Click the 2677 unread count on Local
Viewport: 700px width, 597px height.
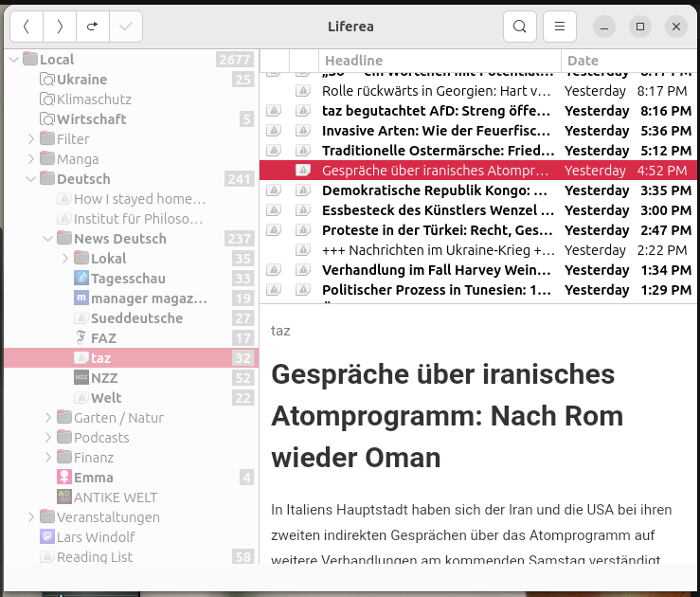pos(235,60)
